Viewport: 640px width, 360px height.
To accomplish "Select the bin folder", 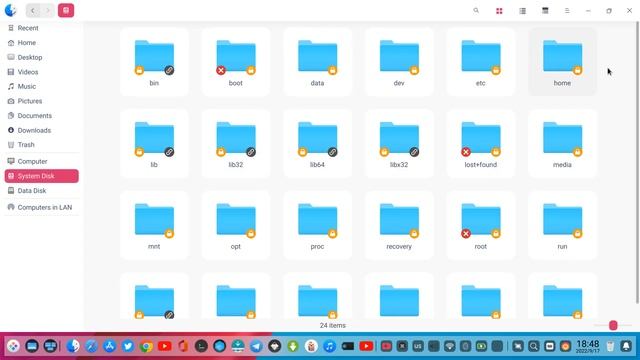I will [154, 62].
